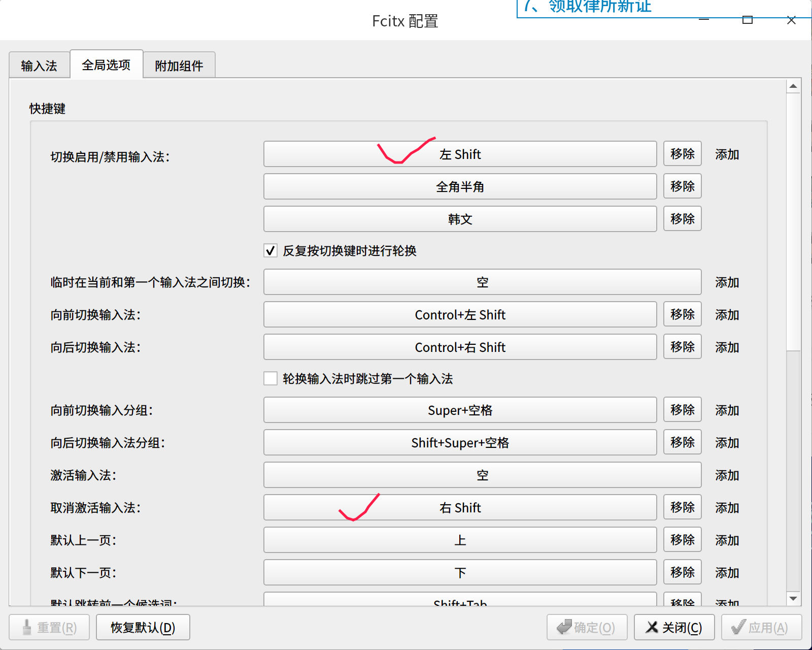Viewport: 812px width, 650px height.
Task: Remove the 默认下一页 hotkey
Action: (683, 572)
